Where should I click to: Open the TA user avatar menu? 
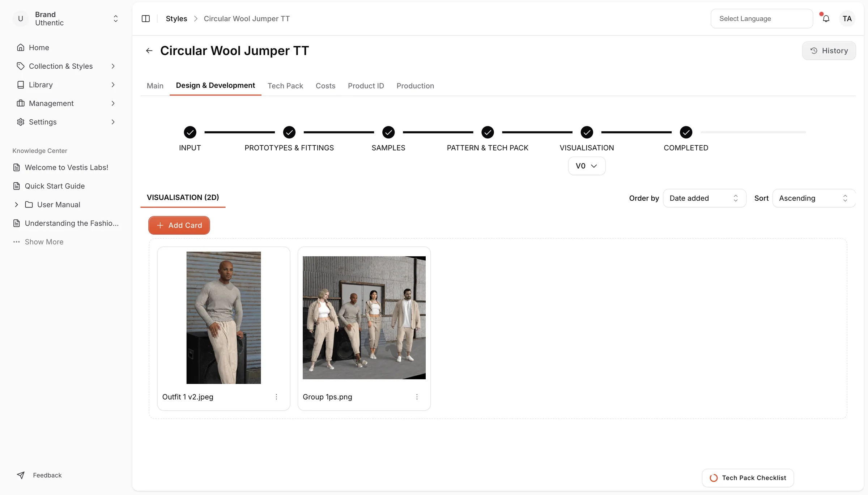847,18
